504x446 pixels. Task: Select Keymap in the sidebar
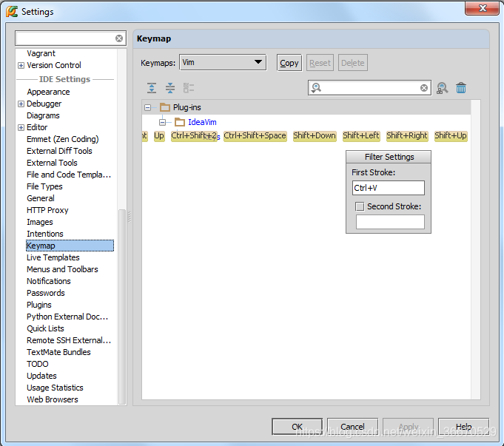tap(70, 246)
